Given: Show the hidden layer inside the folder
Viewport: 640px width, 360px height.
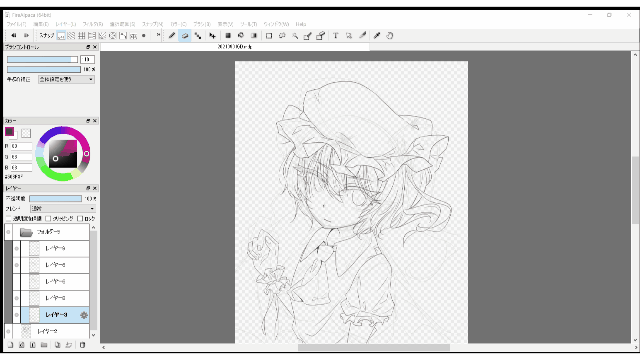Looking at the screenshot, I should point(16,282).
